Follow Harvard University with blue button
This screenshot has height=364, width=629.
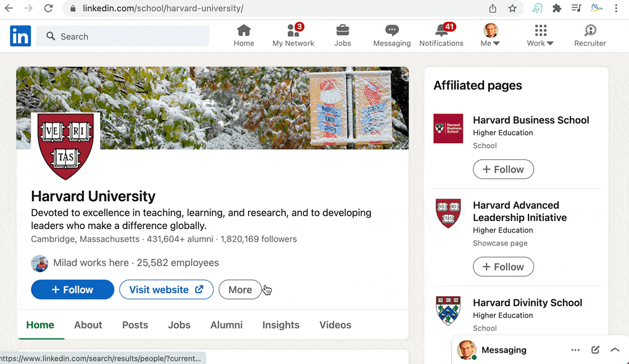click(73, 289)
